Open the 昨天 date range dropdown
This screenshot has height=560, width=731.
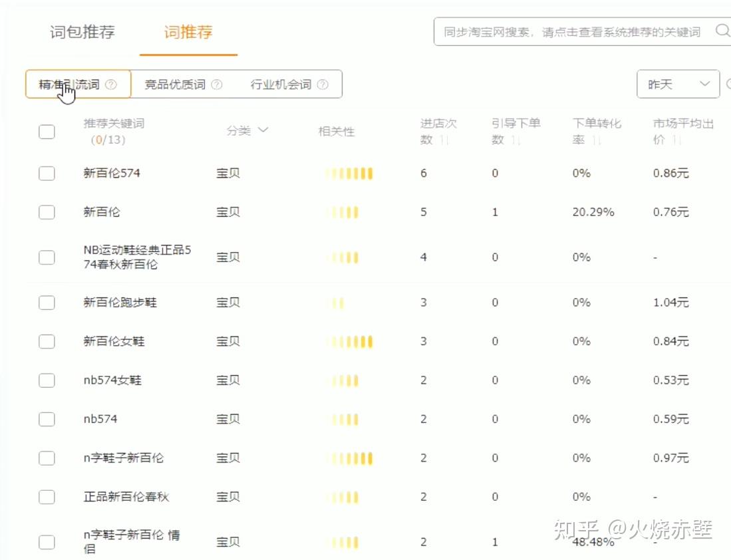(x=678, y=84)
